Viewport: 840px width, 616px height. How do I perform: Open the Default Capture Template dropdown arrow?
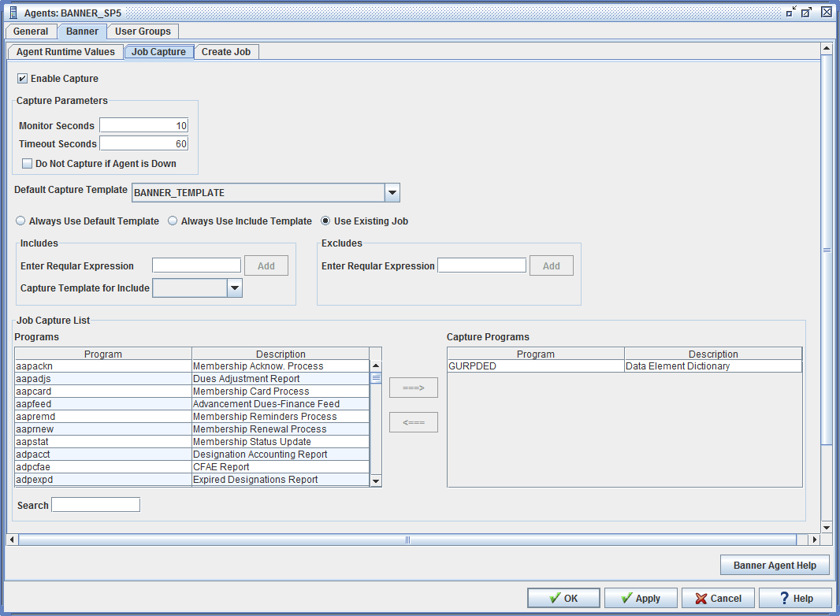tap(392, 192)
